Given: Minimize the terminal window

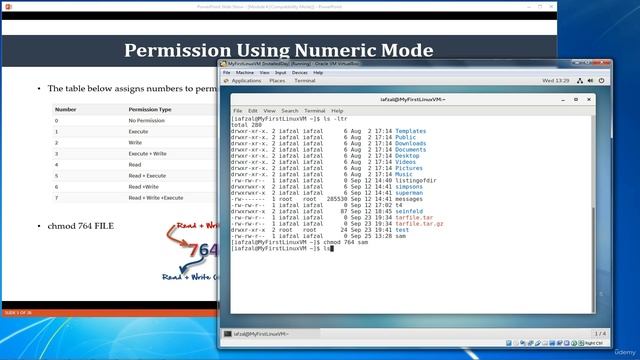Looking at the screenshot, I should tap(563, 100).
